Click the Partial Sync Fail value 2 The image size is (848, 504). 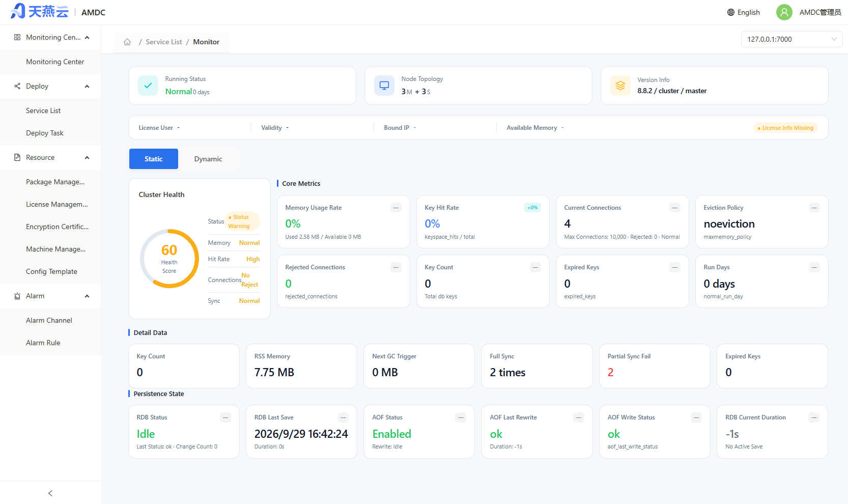click(x=610, y=372)
